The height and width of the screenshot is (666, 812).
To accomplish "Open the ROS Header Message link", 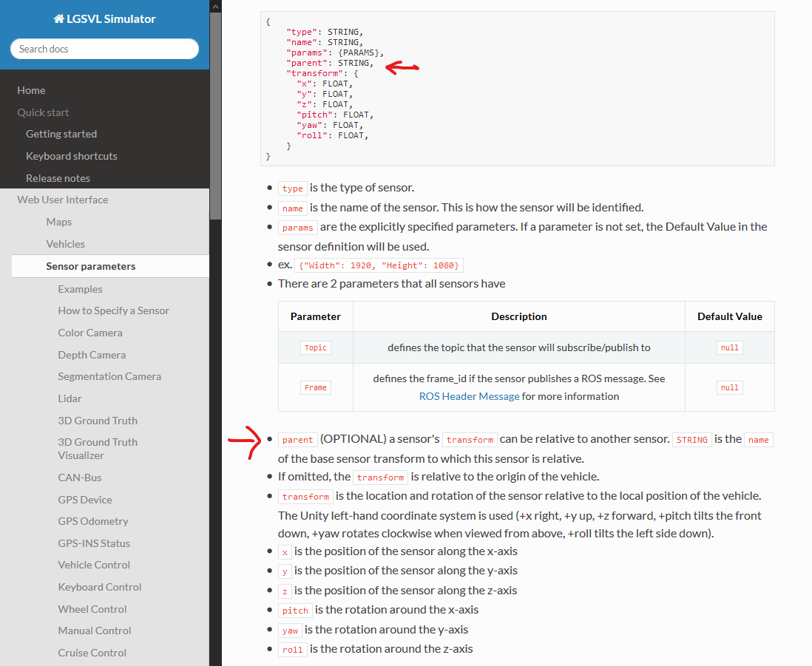I will pos(469,396).
